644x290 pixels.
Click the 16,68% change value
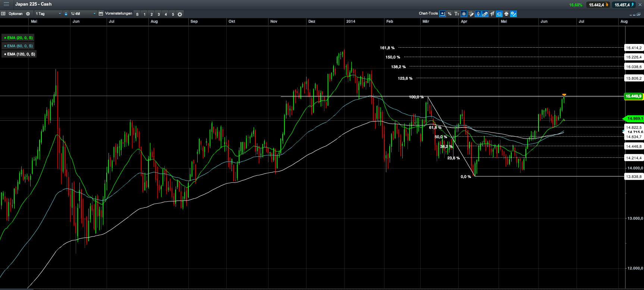(575, 5)
